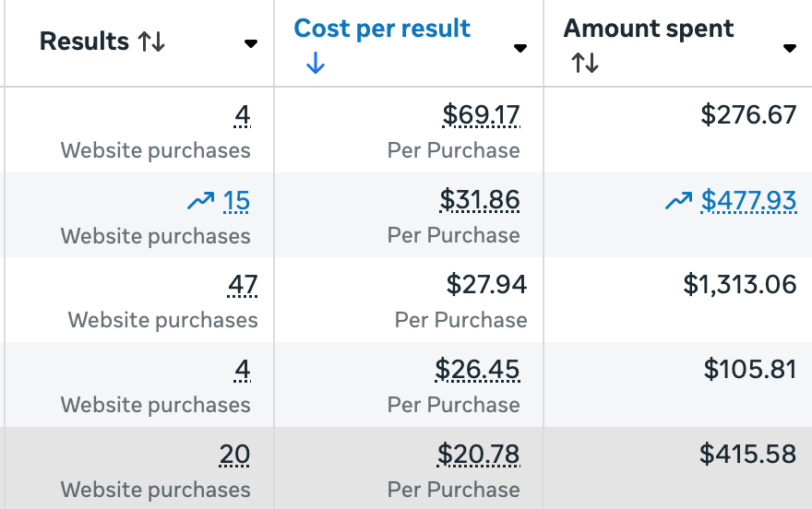Click the Results column header label
This screenshot has height=509, width=812.
(84, 41)
